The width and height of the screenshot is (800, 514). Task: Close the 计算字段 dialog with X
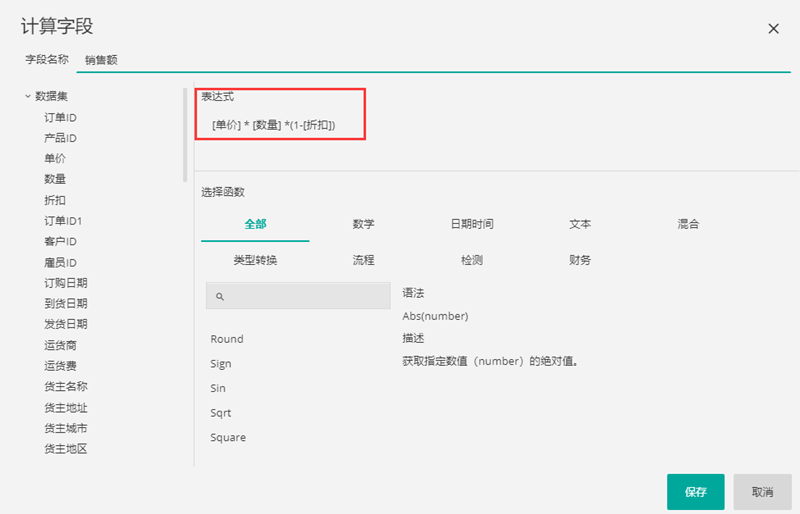point(773,28)
